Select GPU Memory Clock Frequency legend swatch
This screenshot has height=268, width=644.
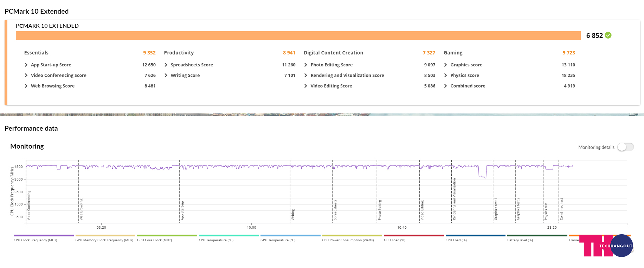(105, 236)
